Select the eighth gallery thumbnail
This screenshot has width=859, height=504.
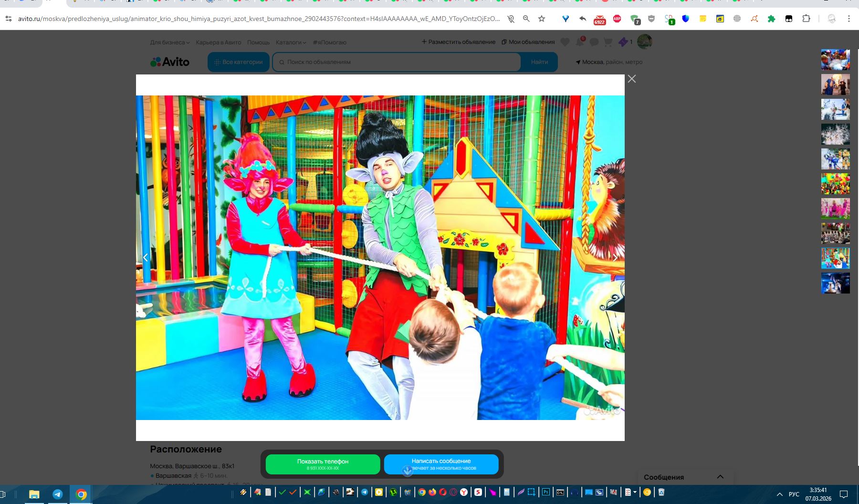(836, 233)
